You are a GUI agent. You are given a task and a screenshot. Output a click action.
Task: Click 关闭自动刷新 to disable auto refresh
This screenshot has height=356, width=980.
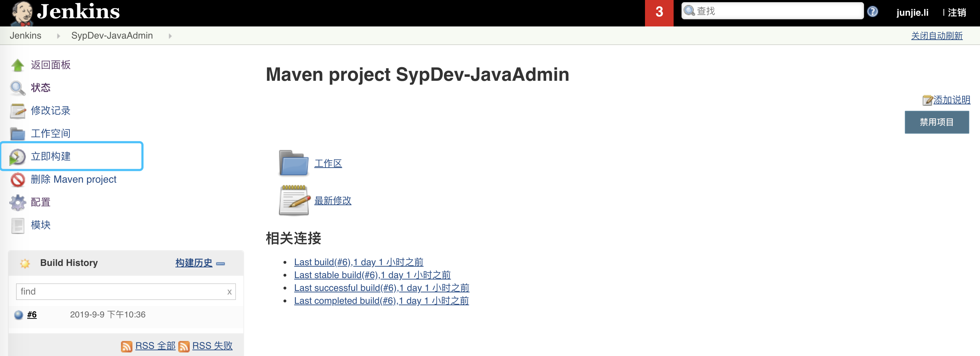coord(937,36)
